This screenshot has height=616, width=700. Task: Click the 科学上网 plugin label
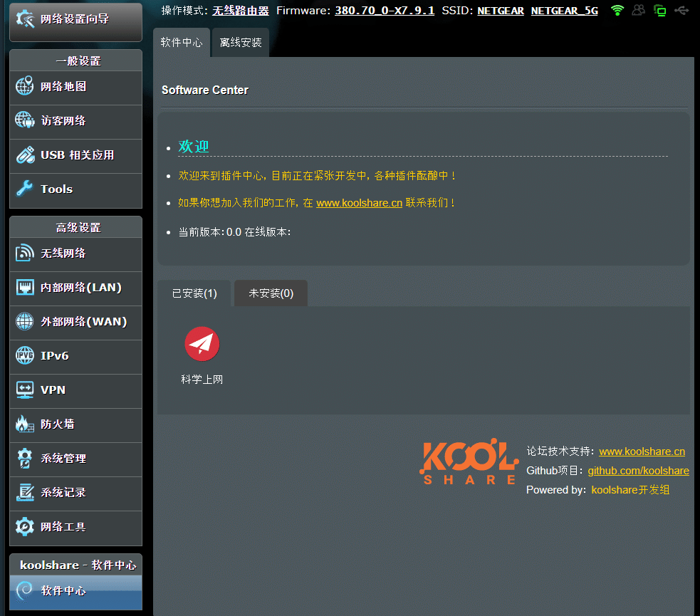pyautogui.click(x=202, y=380)
